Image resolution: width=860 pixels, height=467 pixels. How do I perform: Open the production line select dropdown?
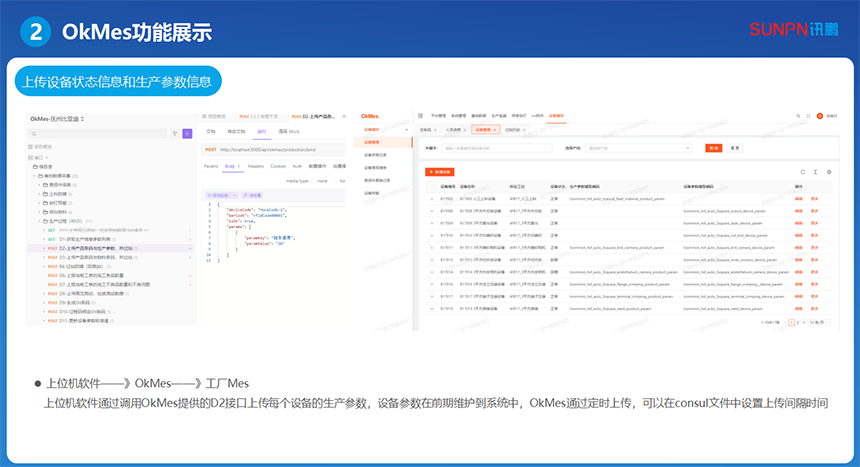click(x=639, y=148)
